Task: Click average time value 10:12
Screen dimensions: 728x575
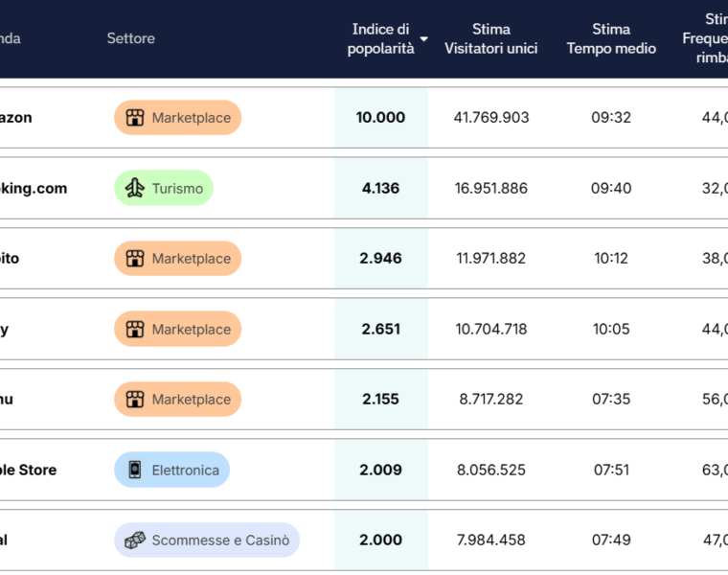Action: pyautogui.click(x=611, y=258)
